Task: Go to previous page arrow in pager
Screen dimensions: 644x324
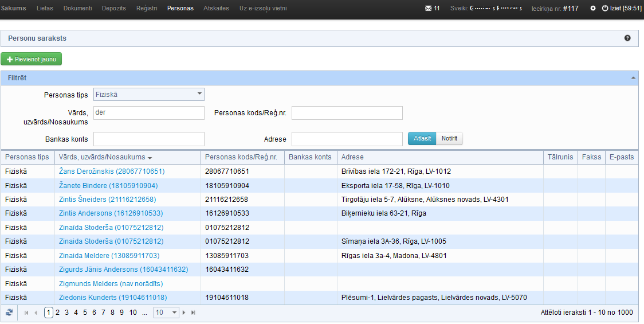Action: tap(36, 313)
